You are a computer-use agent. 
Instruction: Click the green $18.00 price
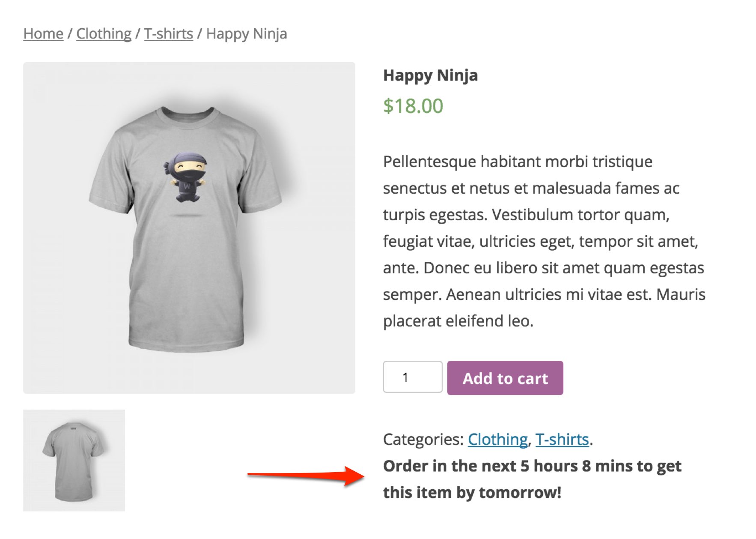click(x=413, y=106)
